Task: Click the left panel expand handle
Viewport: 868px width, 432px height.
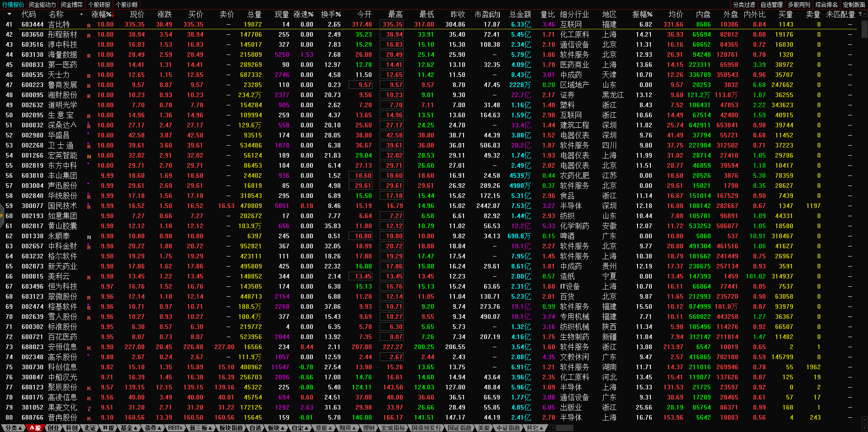Action: coord(2,216)
